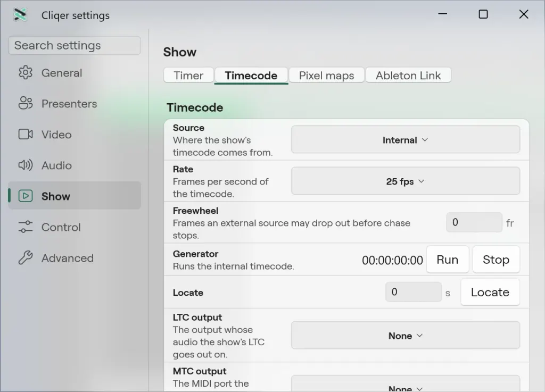Open the Rate dropdown showing 25 fps
The image size is (545, 392).
405,181
